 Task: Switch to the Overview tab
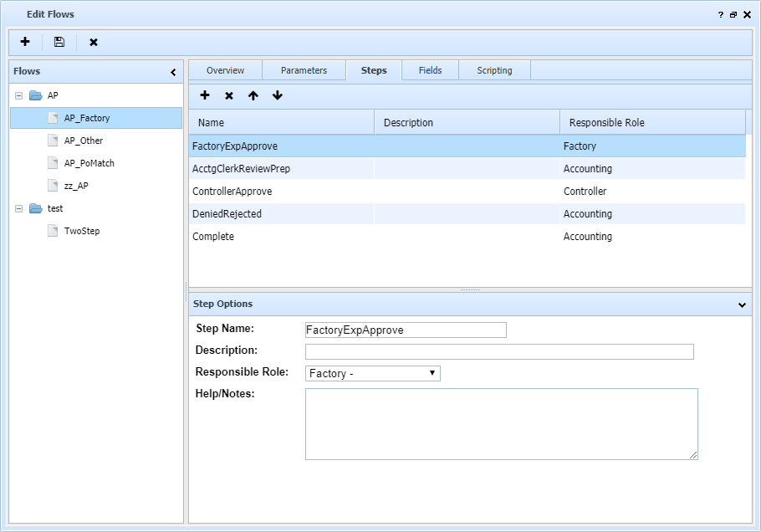click(x=225, y=70)
